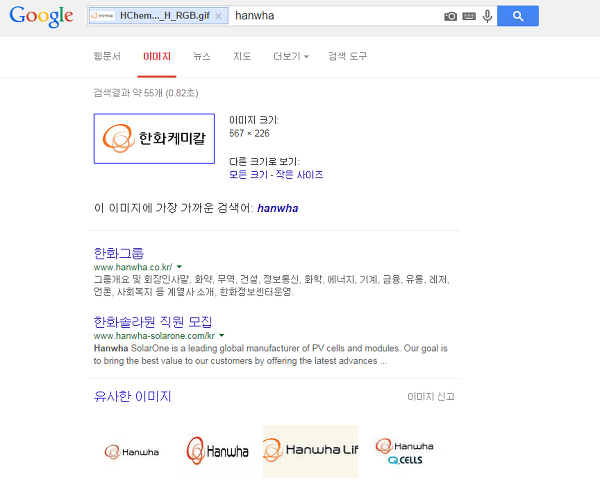
Task: Expand the 더보기 dropdown menu
Action: 290,56
